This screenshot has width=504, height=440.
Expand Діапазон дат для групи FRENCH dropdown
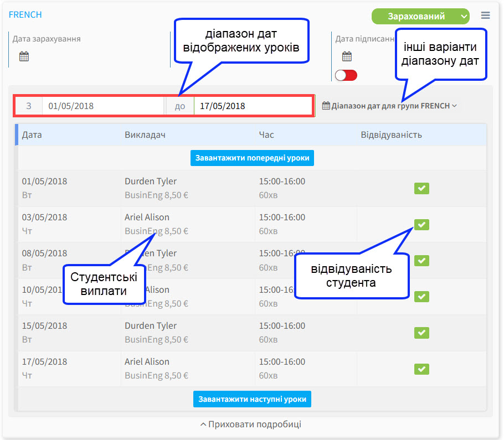click(390, 106)
